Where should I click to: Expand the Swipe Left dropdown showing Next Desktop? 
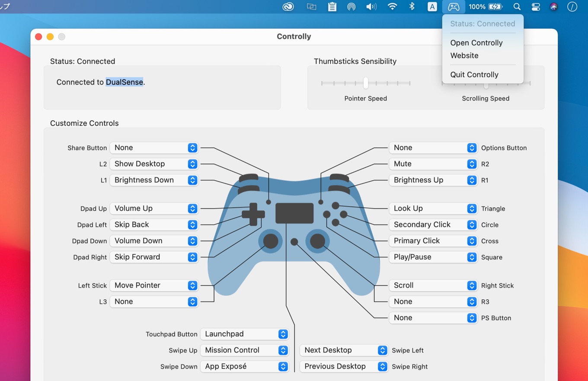[x=343, y=350]
